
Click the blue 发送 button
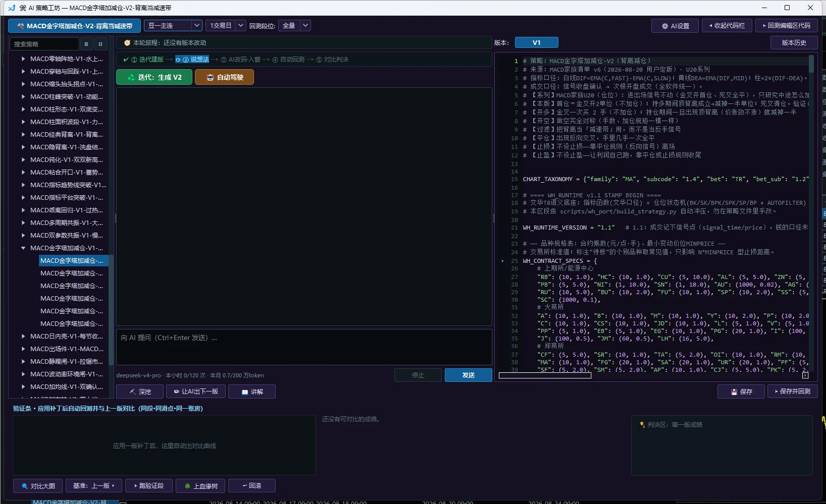(469, 375)
